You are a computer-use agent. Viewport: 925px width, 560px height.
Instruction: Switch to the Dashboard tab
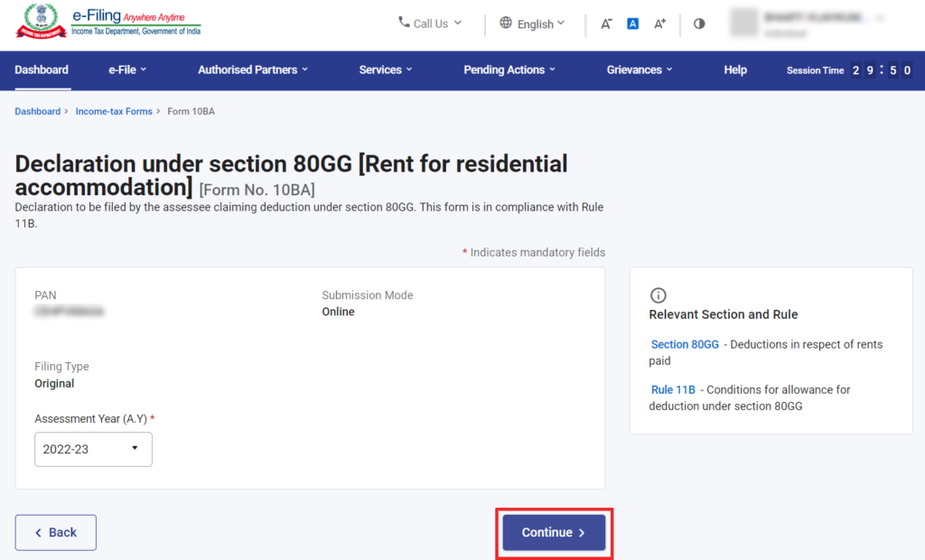tap(41, 70)
